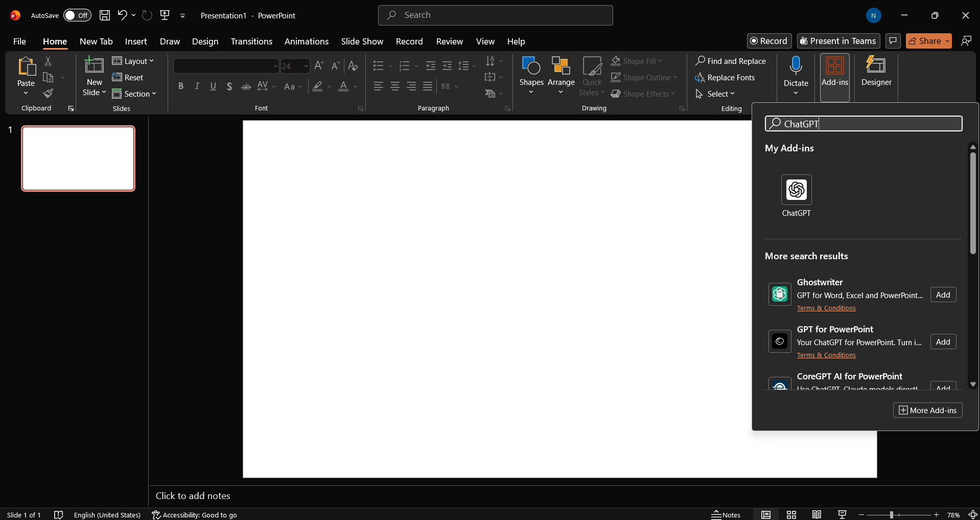Toggle the Notes pane in status bar

(x=726, y=514)
